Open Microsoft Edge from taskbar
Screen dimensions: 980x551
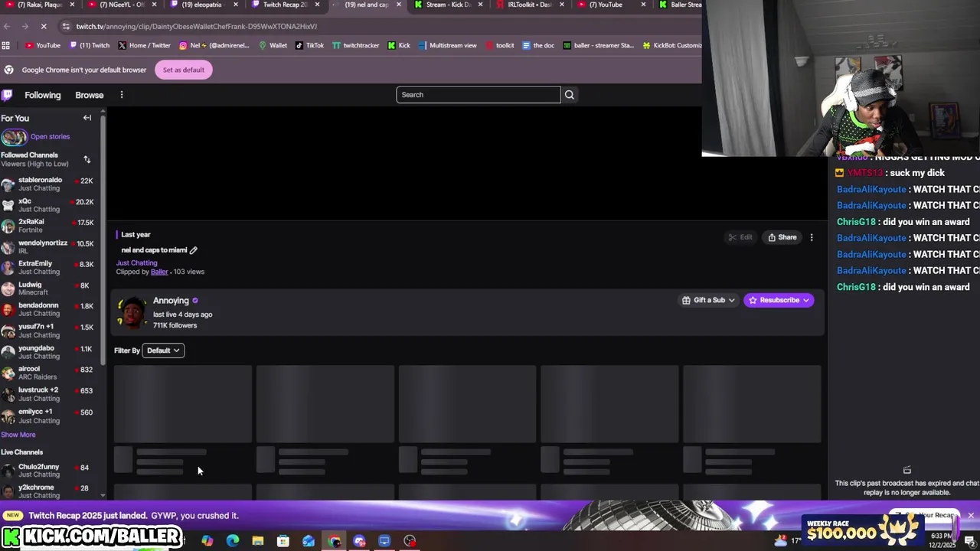pos(233,541)
